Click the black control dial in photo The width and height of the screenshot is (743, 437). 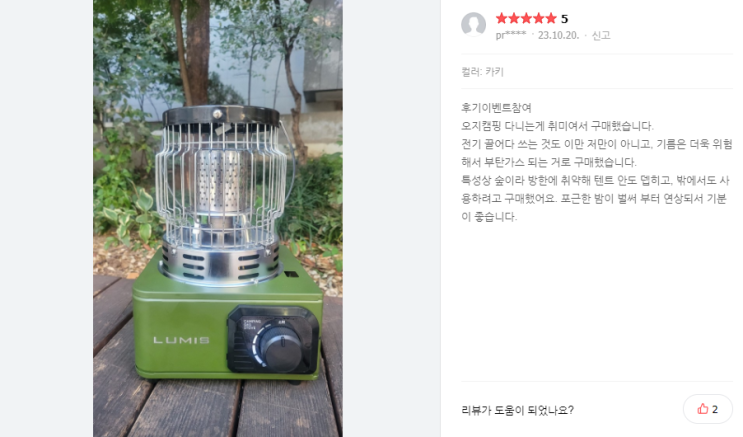(x=280, y=349)
